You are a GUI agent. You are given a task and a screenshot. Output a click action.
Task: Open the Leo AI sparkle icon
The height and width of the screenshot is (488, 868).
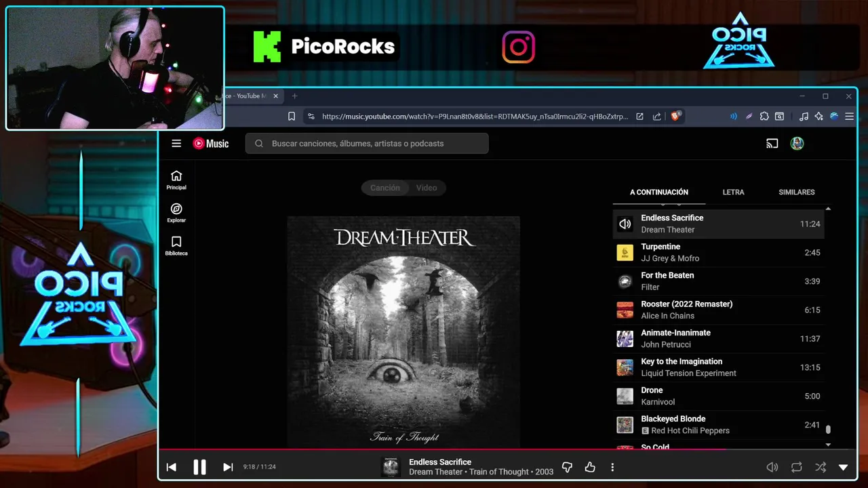point(819,117)
